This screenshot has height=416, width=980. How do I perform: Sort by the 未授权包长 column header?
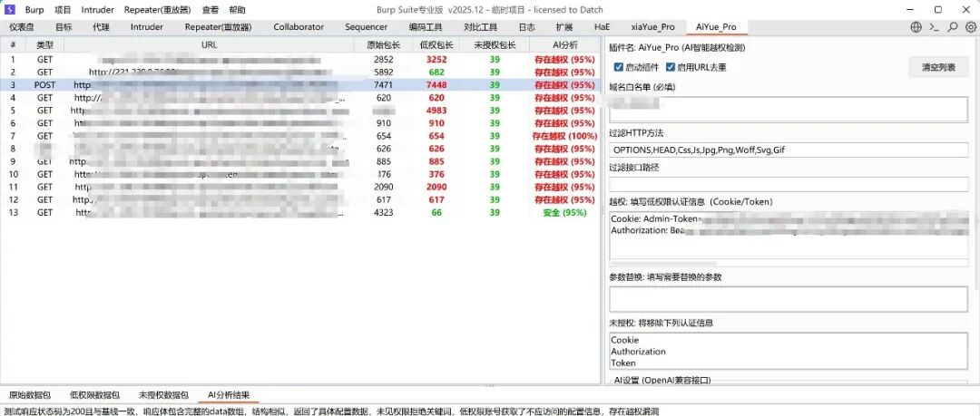[x=495, y=45]
